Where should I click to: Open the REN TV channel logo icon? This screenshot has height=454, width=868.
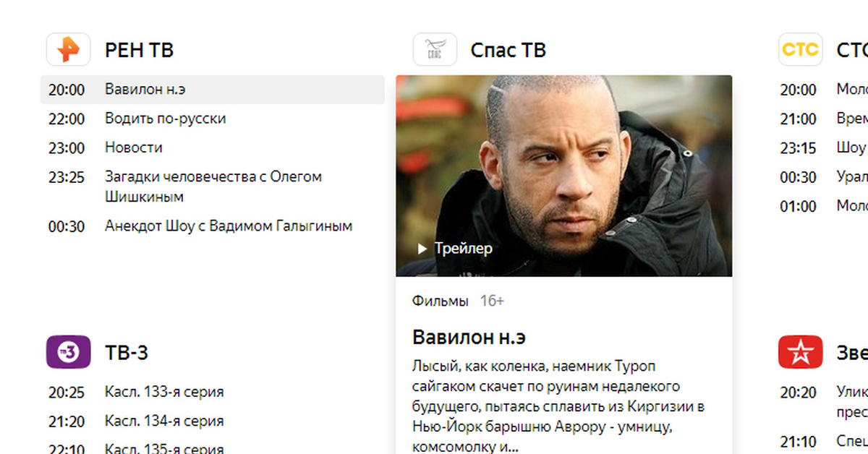(x=69, y=49)
